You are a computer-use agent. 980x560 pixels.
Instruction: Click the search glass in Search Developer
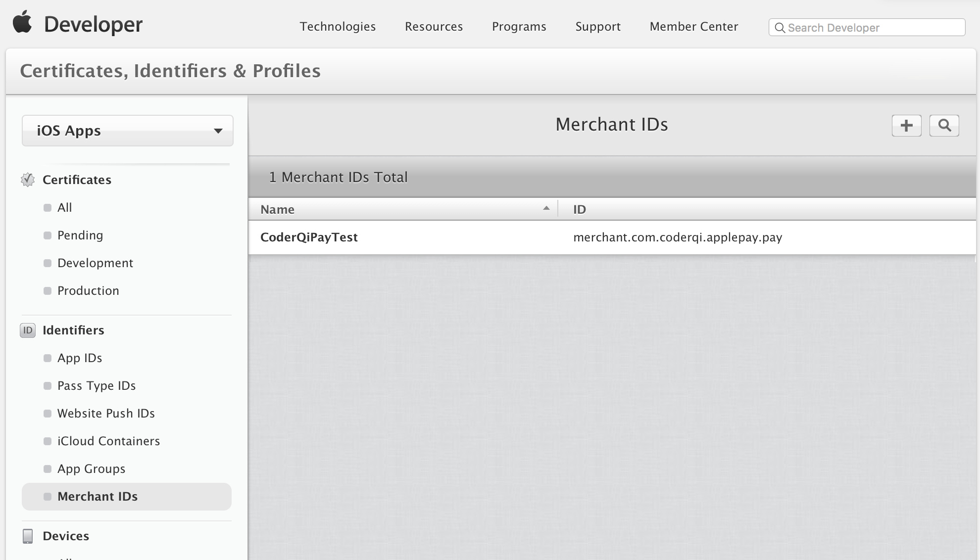pyautogui.click(x=780, y=28)
